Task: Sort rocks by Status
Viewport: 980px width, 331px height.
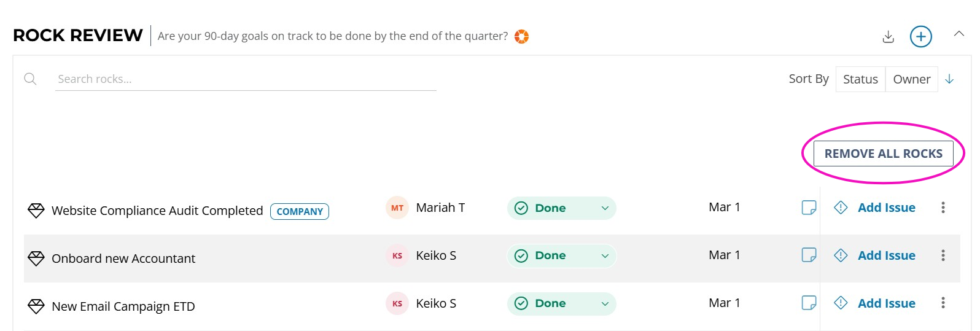Action: click(860, 79)
